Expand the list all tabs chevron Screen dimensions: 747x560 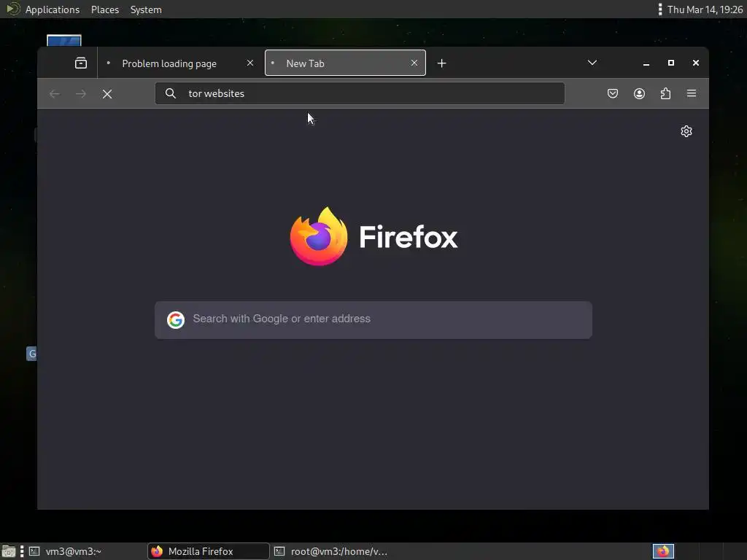(592, 63)
